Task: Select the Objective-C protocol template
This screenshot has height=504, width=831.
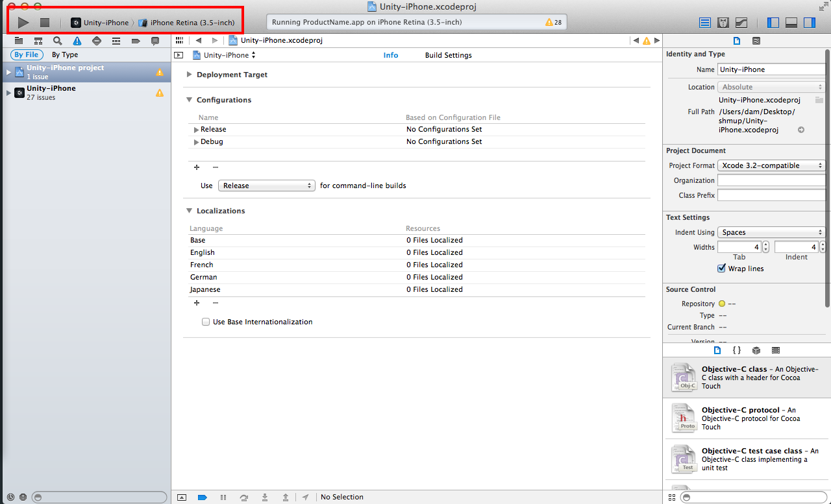Action: 747,418
